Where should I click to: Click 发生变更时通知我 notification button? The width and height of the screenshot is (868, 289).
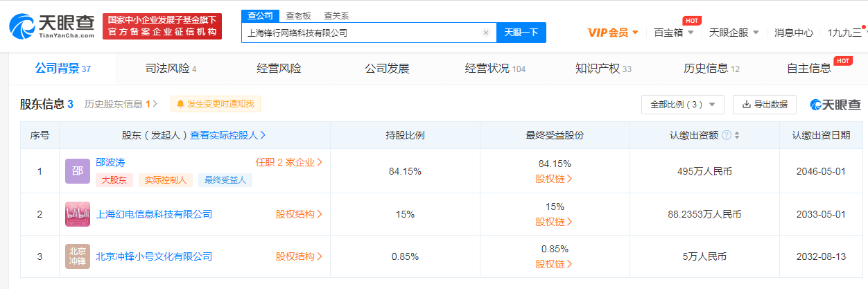click(x=216, y=104)
